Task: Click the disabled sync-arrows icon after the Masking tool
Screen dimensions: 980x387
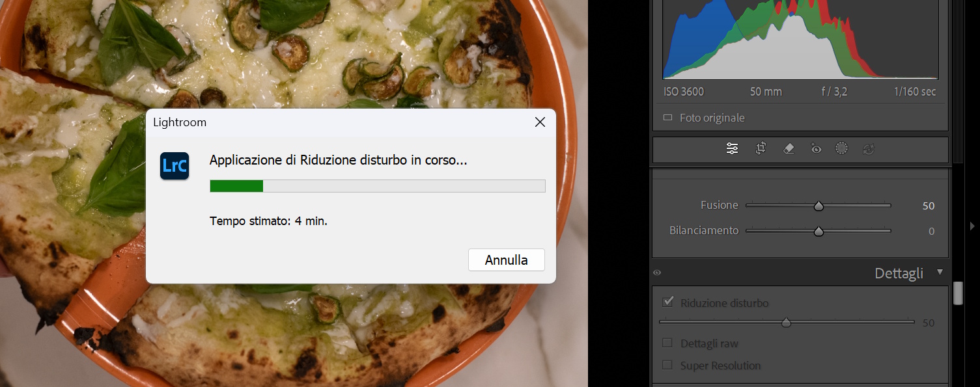Action: (868, 149)
